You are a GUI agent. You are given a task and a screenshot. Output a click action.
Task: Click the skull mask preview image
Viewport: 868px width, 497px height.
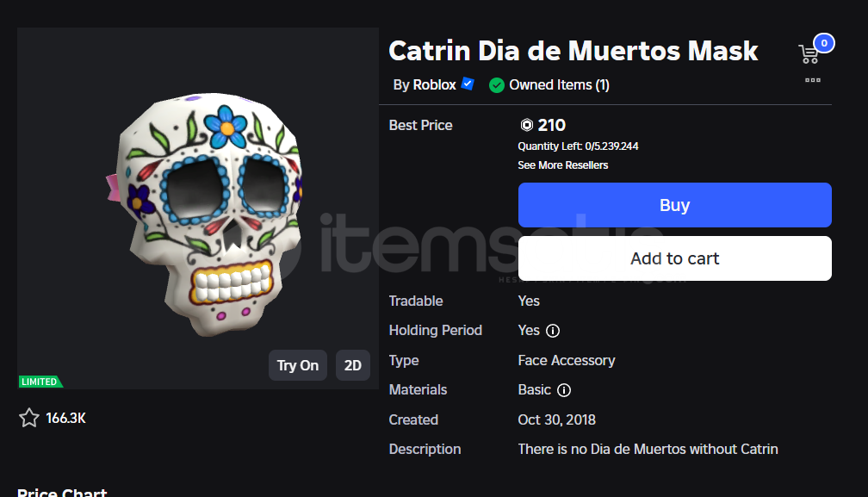click(211, 215)
